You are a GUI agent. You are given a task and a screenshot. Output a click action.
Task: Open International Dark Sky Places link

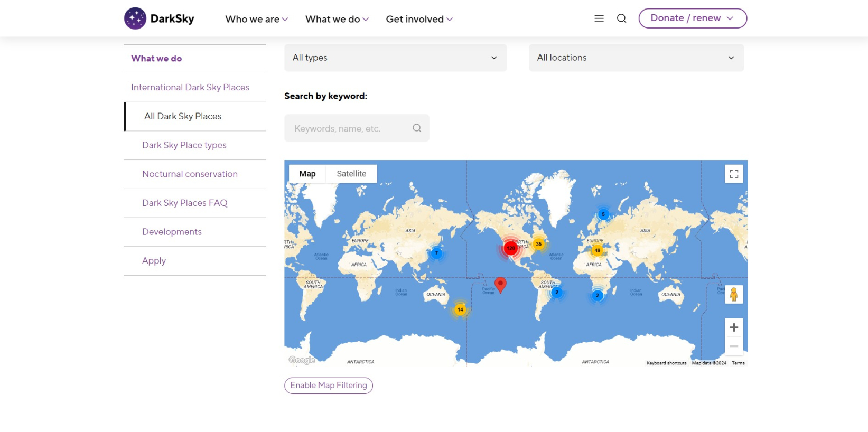(190, 88)
